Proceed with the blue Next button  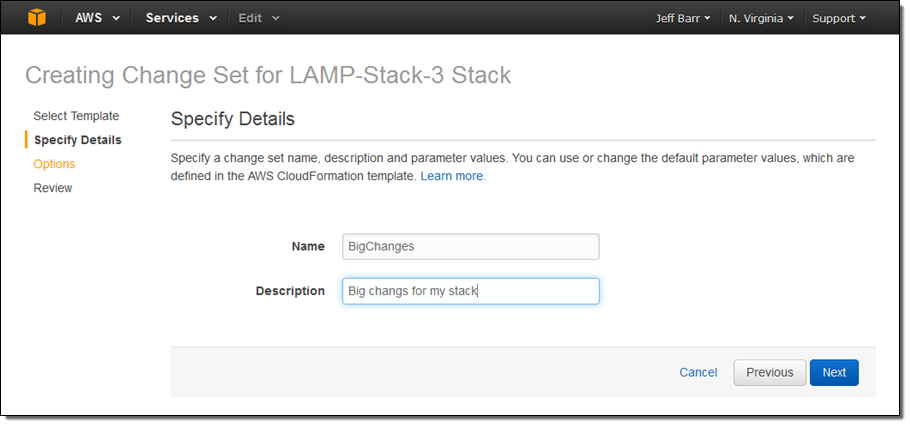834,372
